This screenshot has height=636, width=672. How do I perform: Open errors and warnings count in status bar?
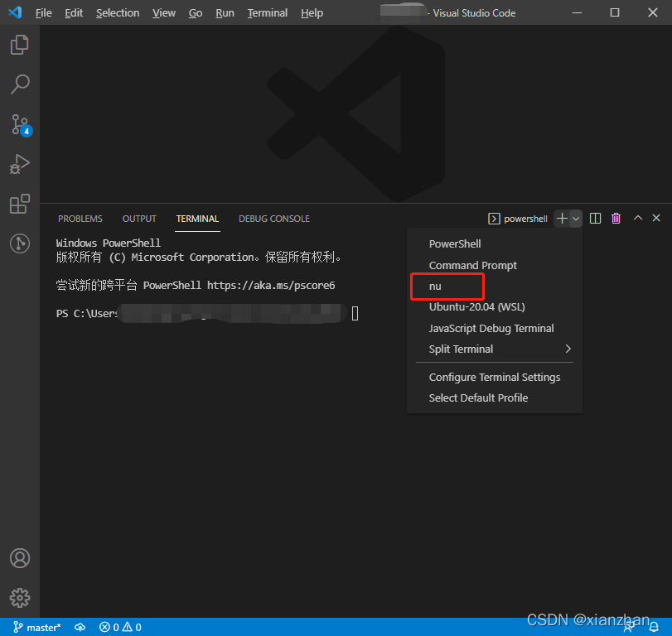tap(120, 627)
